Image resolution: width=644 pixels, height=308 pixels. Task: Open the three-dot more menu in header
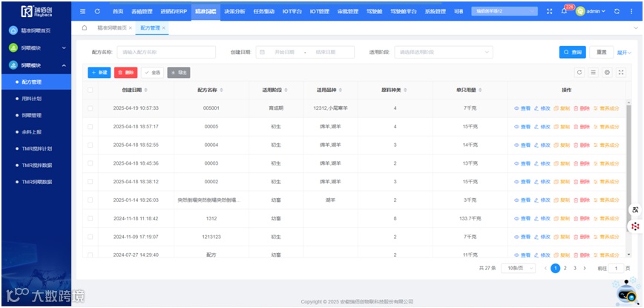point(631,11)
